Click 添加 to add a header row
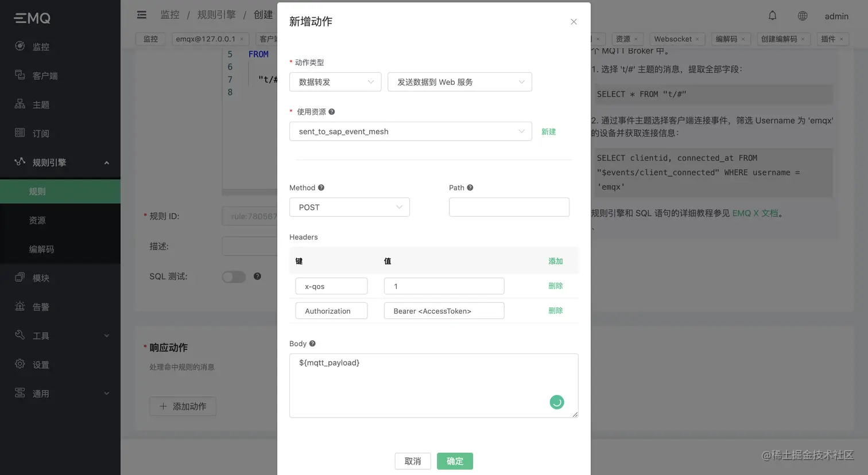The height and width of the screenshot is (475, 868). pyautogui.click(x=555, y=261)
